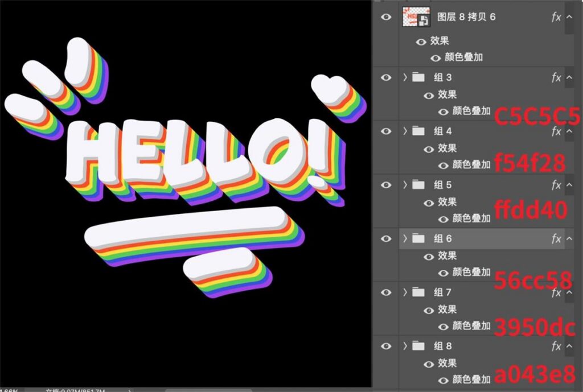The width and height of the screenshot is (583, 392).
Task: Click the fx icon on 组 8
Action: [556, 346]
